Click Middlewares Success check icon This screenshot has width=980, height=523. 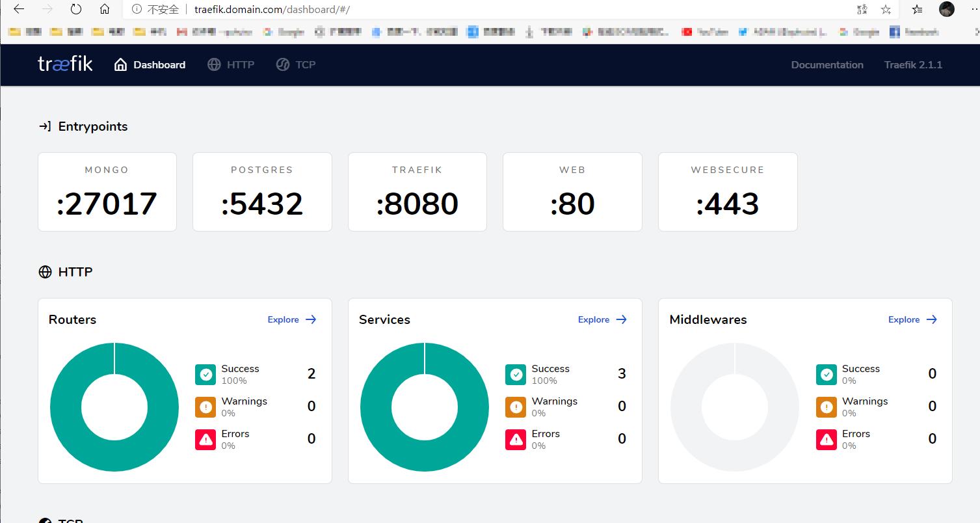(x=827, y=375)
